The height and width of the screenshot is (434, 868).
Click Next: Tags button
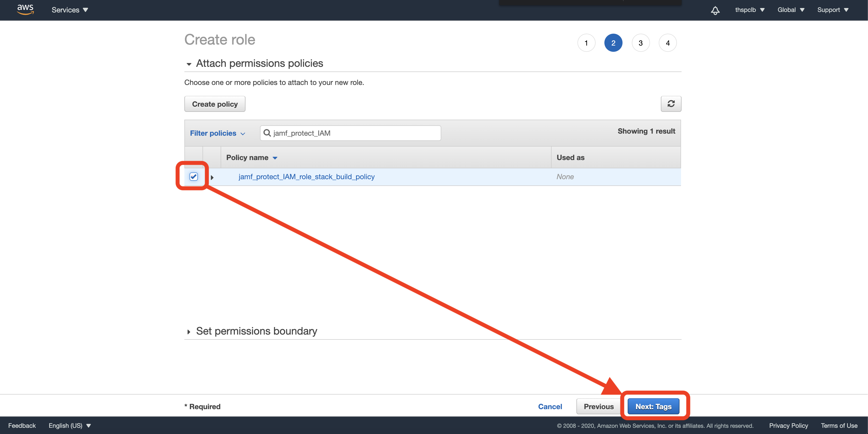(653, 406)
